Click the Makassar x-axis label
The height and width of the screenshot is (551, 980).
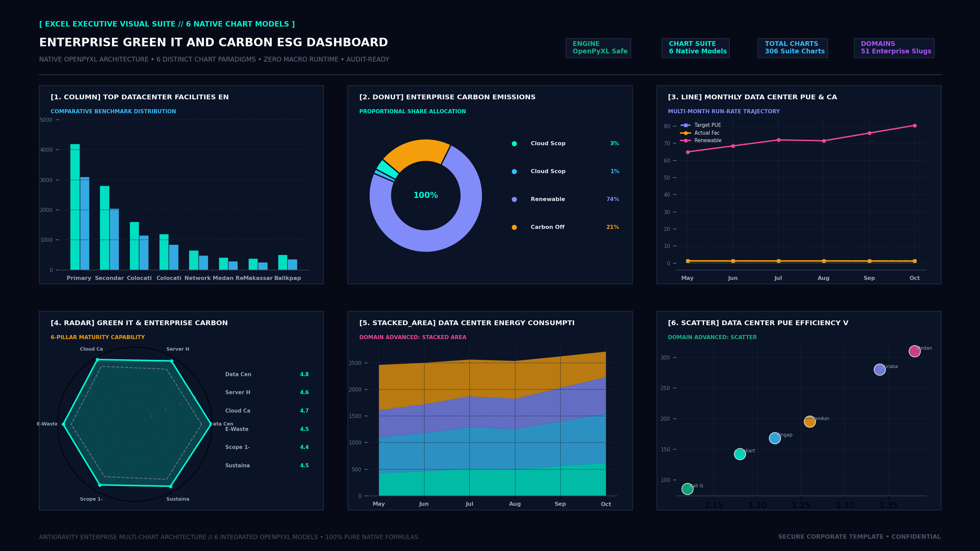(258, 278)
